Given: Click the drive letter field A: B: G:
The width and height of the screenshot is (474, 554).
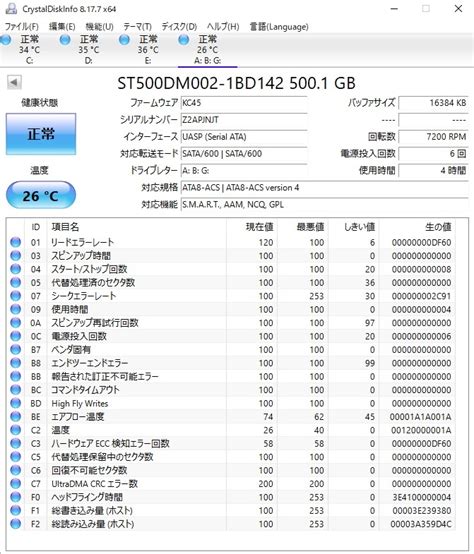Looking at the screenshot, I should point(244,171).
